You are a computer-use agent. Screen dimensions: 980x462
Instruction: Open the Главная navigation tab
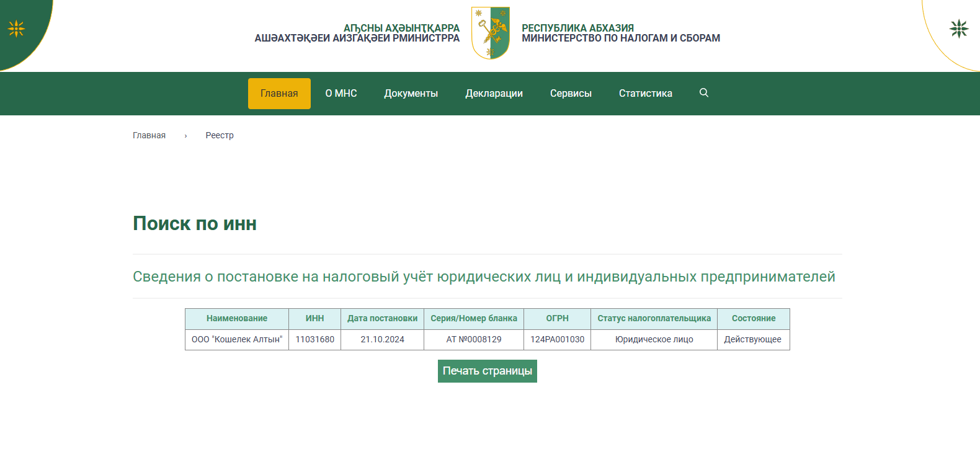click(x=279, y=94)
